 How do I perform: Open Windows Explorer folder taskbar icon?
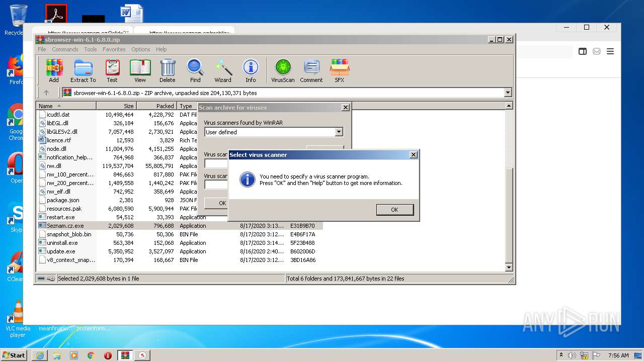[57, 355]
